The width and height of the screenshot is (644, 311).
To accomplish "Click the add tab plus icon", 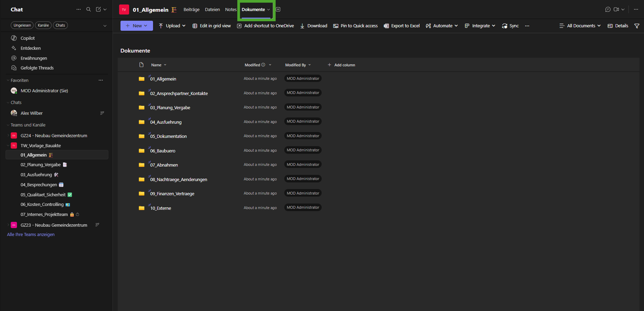I will click(278, 9).
